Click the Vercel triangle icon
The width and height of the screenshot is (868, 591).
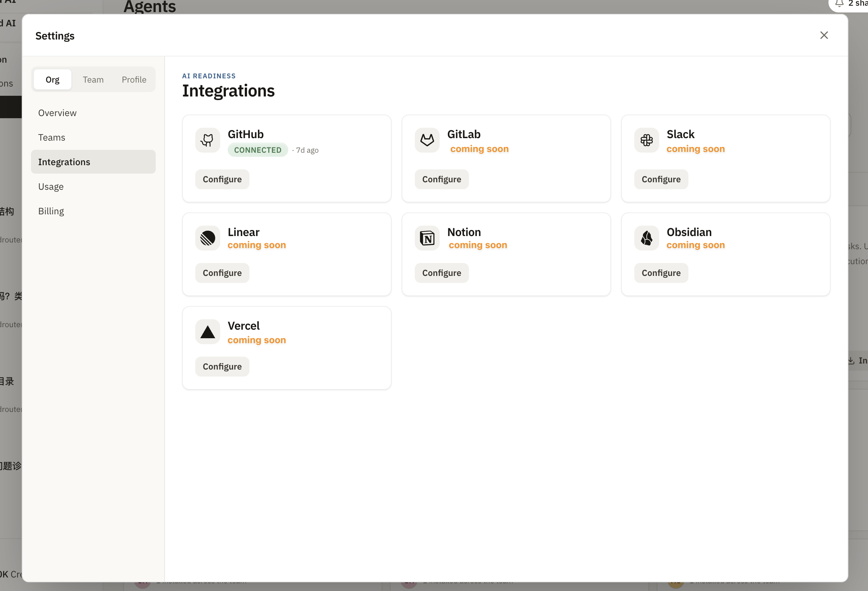pyautogui.click(x=207, y=332)
